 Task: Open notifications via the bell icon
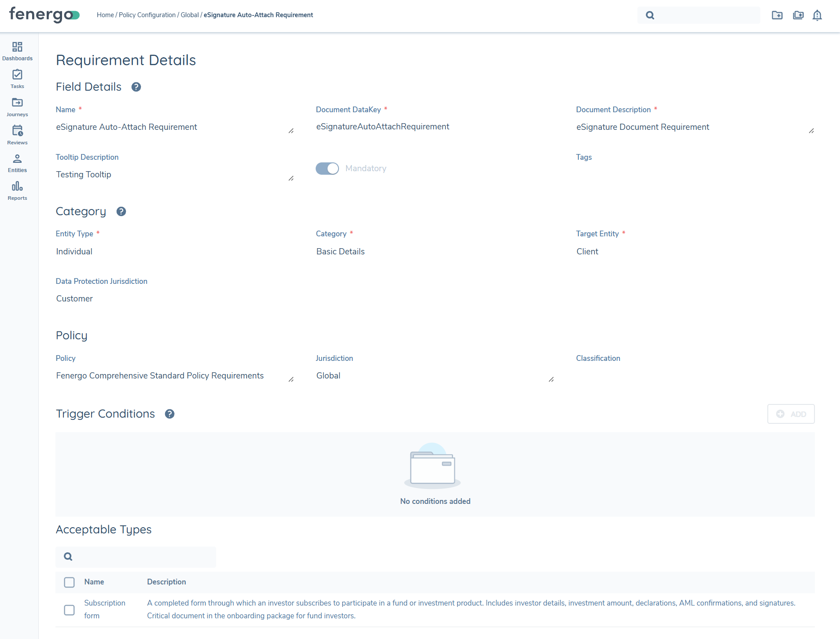[x=818, y=15]
